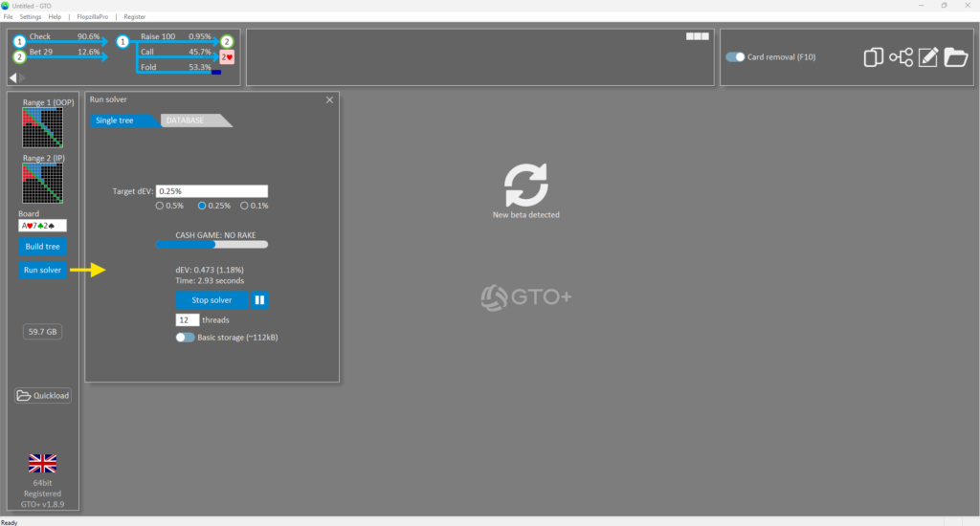Pause the solver with pause icon

click(x=259, y=300)
